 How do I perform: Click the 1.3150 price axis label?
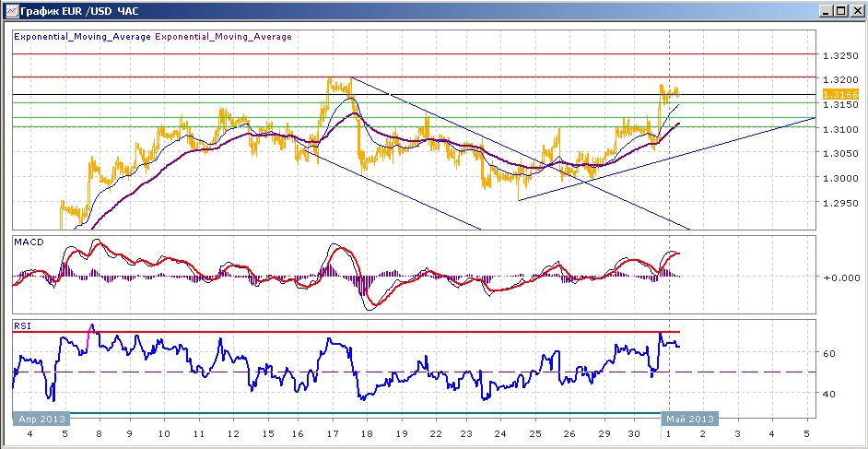click(x=841, y=104)
